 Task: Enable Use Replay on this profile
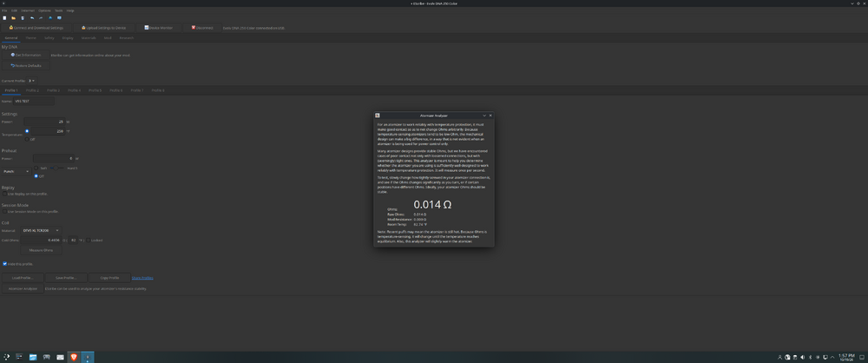click(x=4, y=194)
